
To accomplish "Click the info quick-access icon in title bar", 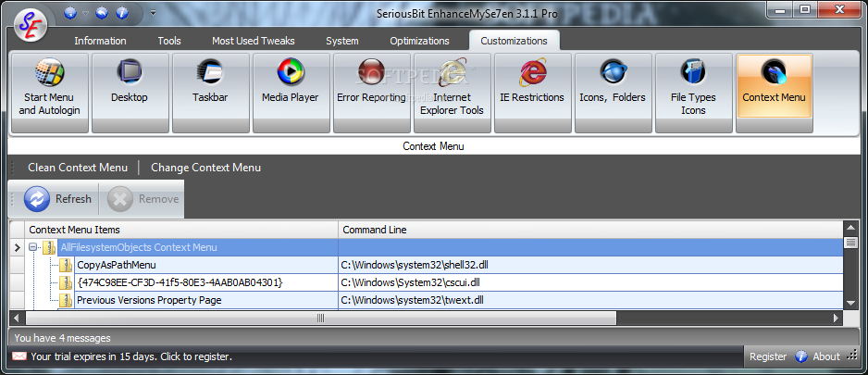I will (x=122, y=13).
